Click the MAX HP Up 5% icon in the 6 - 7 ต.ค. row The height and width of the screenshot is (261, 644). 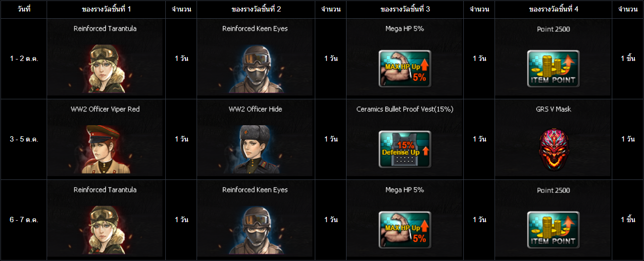tap(405, 230)
